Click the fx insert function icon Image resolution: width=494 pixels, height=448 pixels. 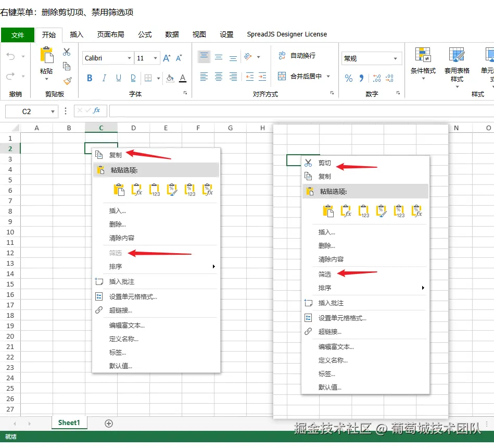[96, 110]
